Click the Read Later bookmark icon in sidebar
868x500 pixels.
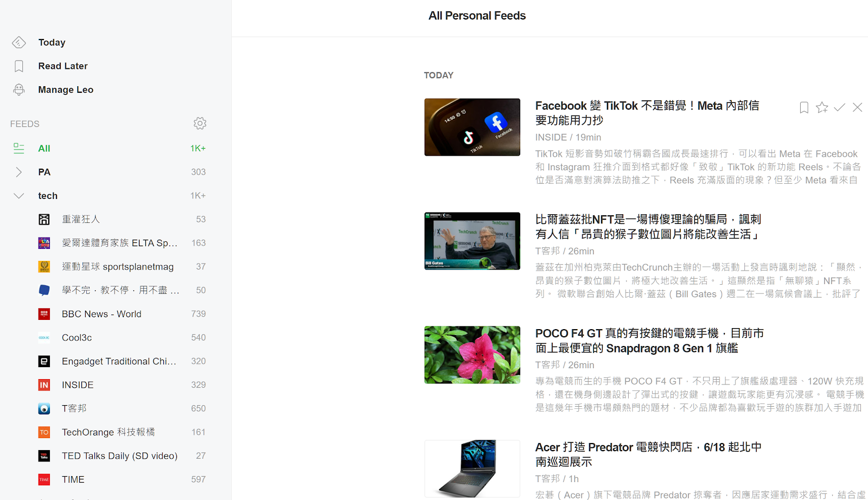click(19, 66)
